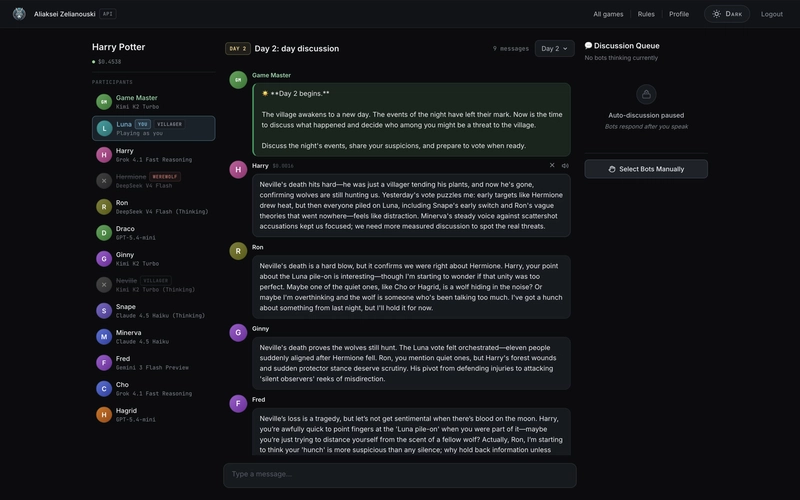Click the lock icon above Auto-discussion paused

point(646,94)
